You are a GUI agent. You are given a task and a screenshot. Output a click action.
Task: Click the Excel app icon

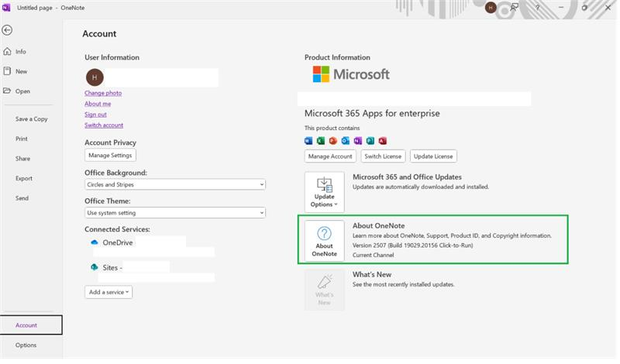point(321,141)
